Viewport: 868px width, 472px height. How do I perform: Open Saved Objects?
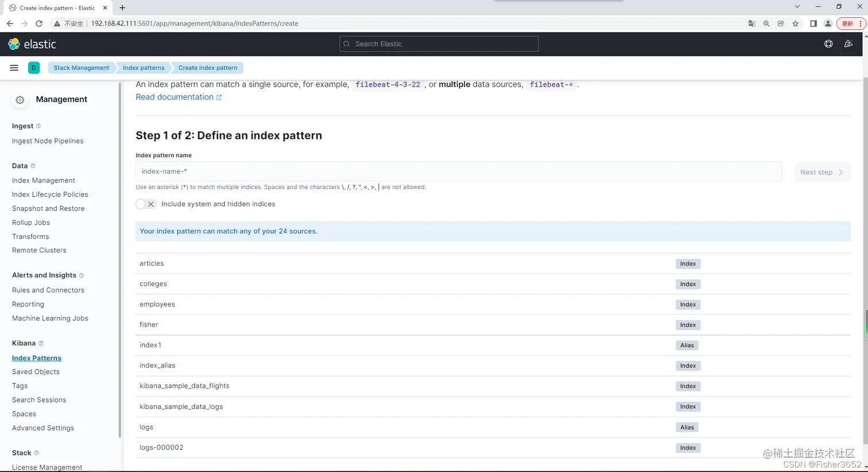pyautogui.click(x=36, y=372)
